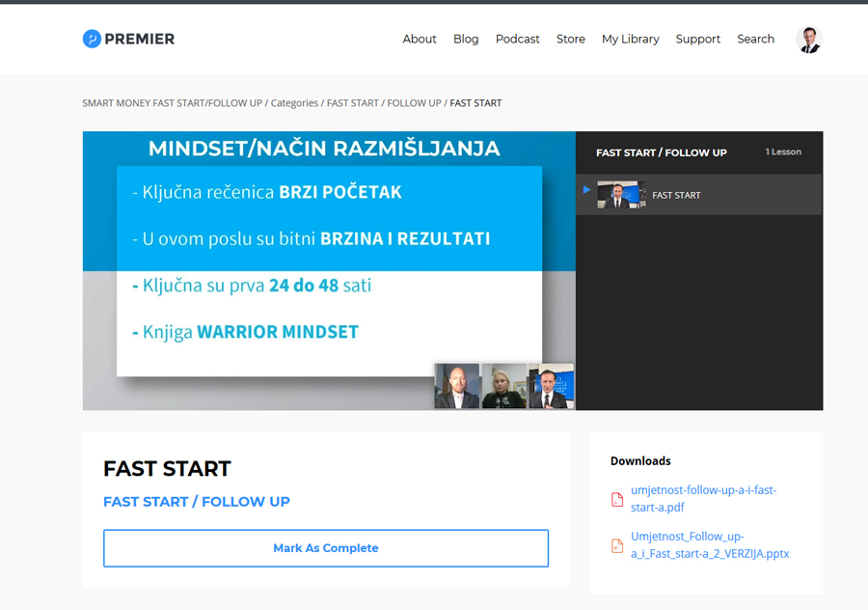Click Search in the navigation bar
The height and width of the screenshot is (610, 868).
756,40
